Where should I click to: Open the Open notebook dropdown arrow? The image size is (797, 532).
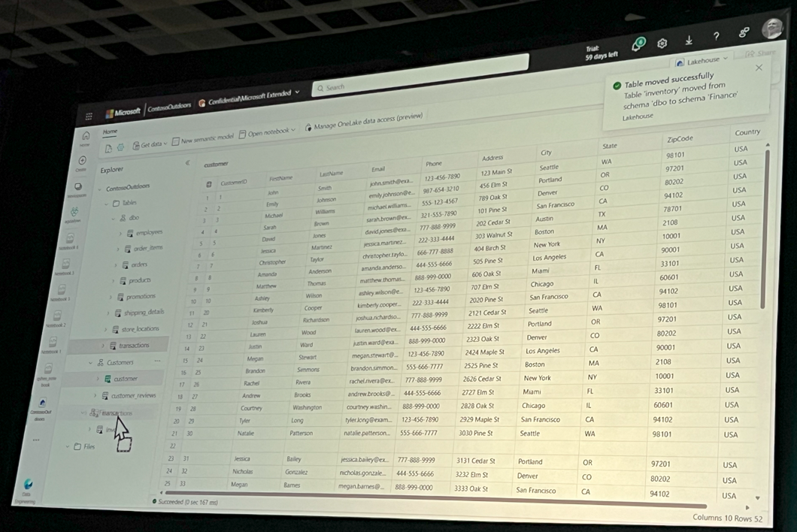tap(293, 130)
